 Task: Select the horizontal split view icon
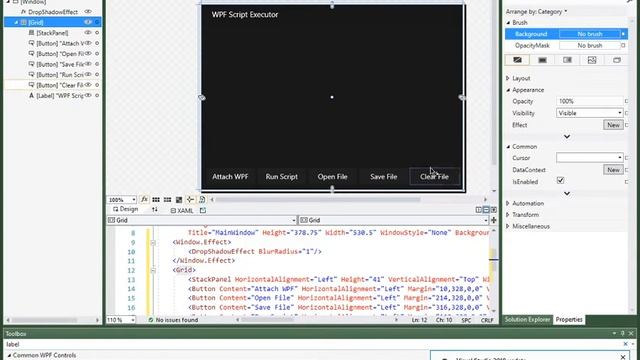(x=486, y=210)
